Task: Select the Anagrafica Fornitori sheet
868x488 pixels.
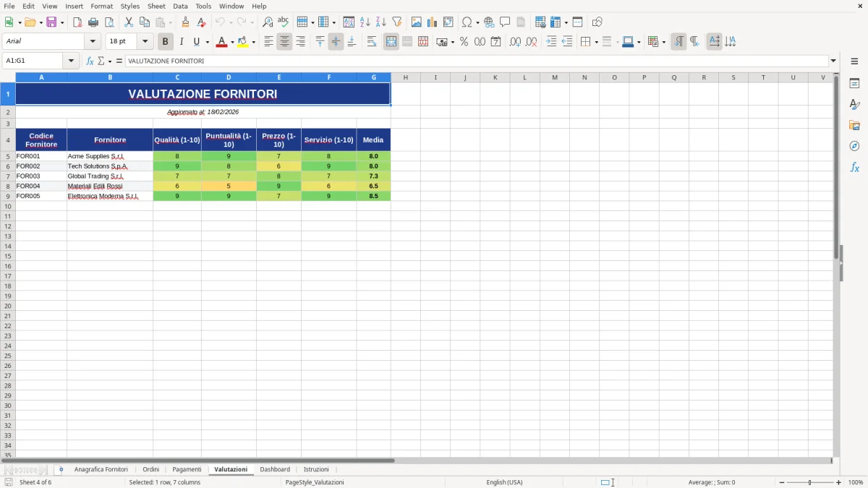Action: 101,469
